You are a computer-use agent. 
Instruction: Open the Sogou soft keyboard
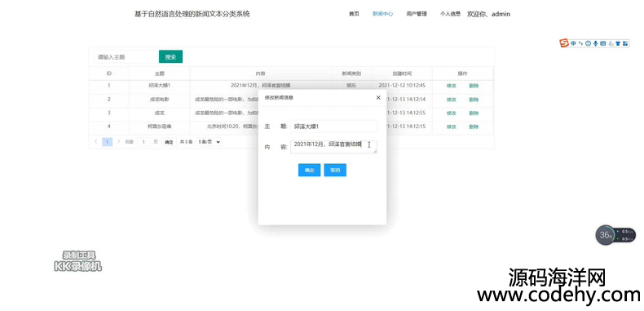(603, 43)
